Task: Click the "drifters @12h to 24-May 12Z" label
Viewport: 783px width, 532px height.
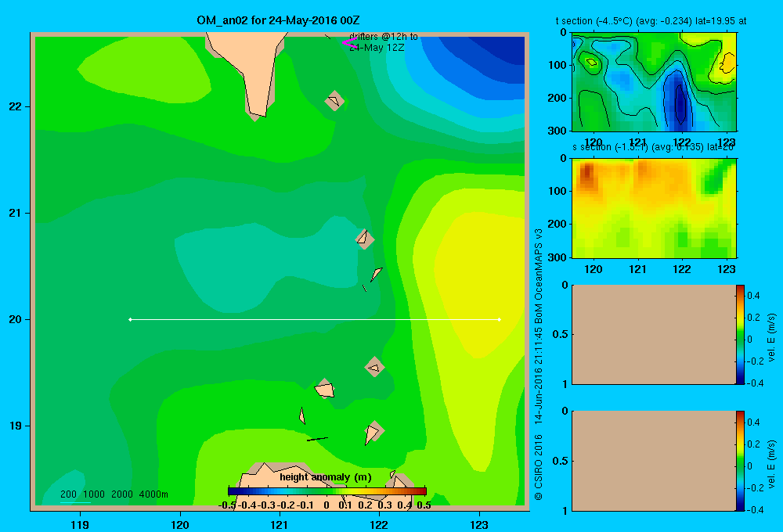Action: (x=384, y=42)
